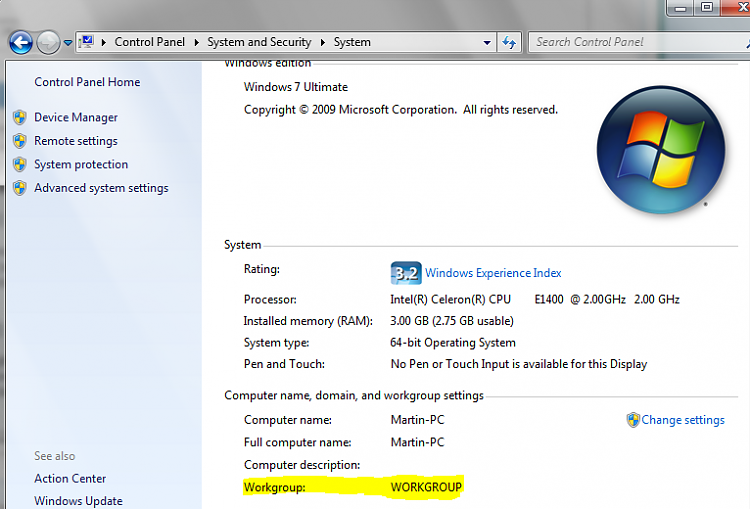
Task: Click the Martin-PC value beside Computer name
Action: [417, 420]
